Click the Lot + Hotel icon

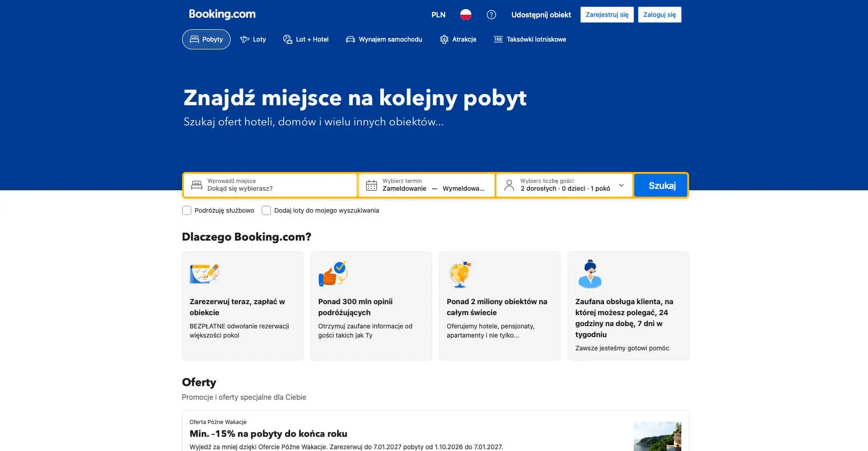(x=287, y=39)
